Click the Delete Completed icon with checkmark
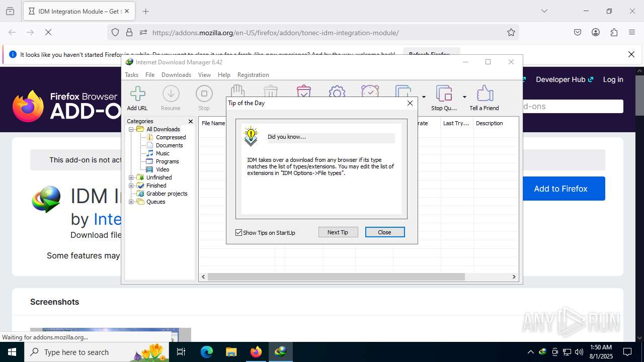644x362 pixels. (x=304, y=91)
